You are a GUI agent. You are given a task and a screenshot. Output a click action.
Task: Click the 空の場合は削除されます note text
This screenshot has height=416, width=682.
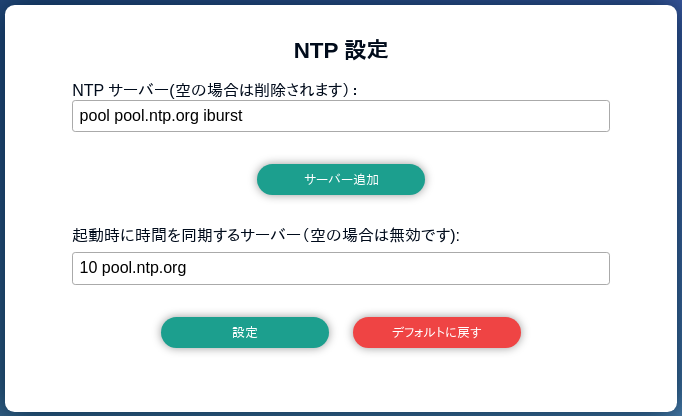[260, 90]
